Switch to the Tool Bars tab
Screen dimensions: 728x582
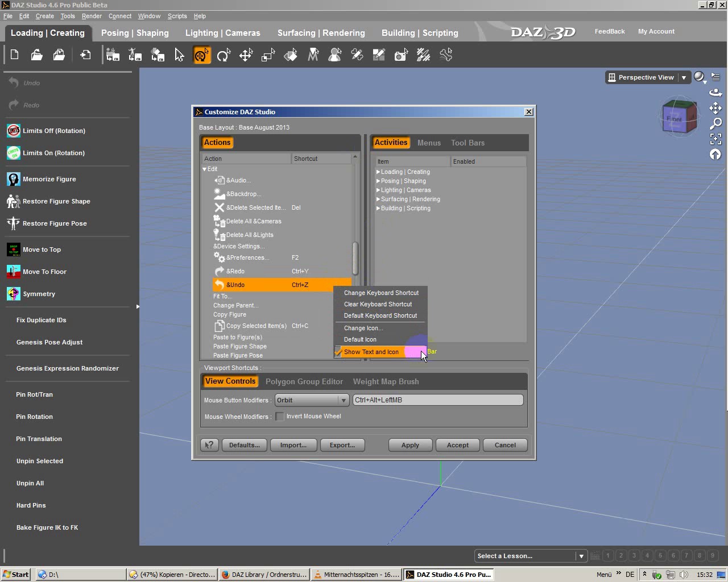[468, 143]
